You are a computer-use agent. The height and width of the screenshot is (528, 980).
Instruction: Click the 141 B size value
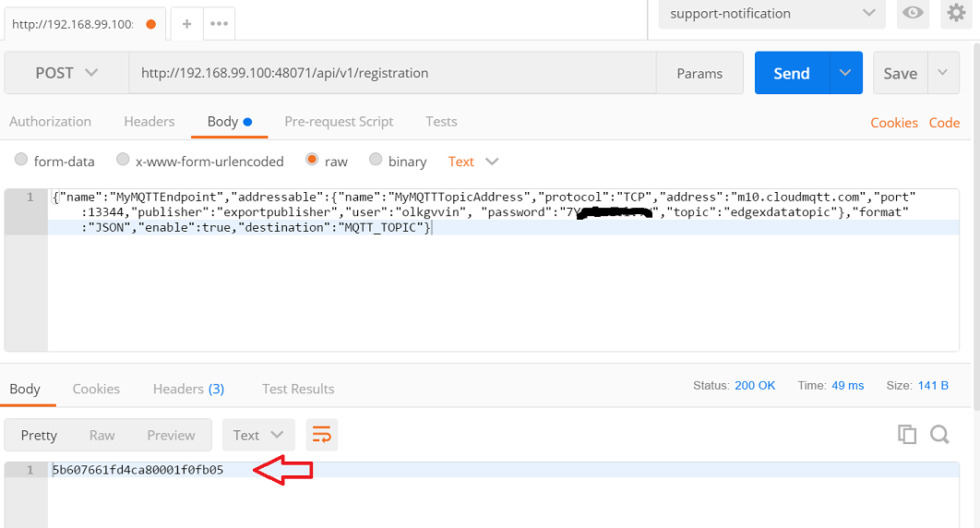933,386
